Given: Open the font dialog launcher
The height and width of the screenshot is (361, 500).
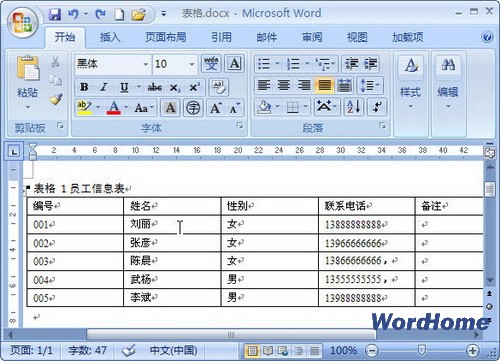Looking at the screenshot, I should [240, 126].
